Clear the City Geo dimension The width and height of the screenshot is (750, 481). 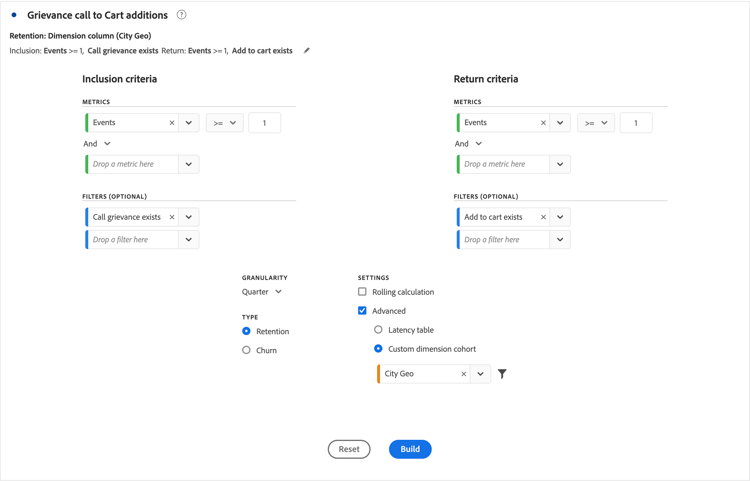[x=464, y=374]
